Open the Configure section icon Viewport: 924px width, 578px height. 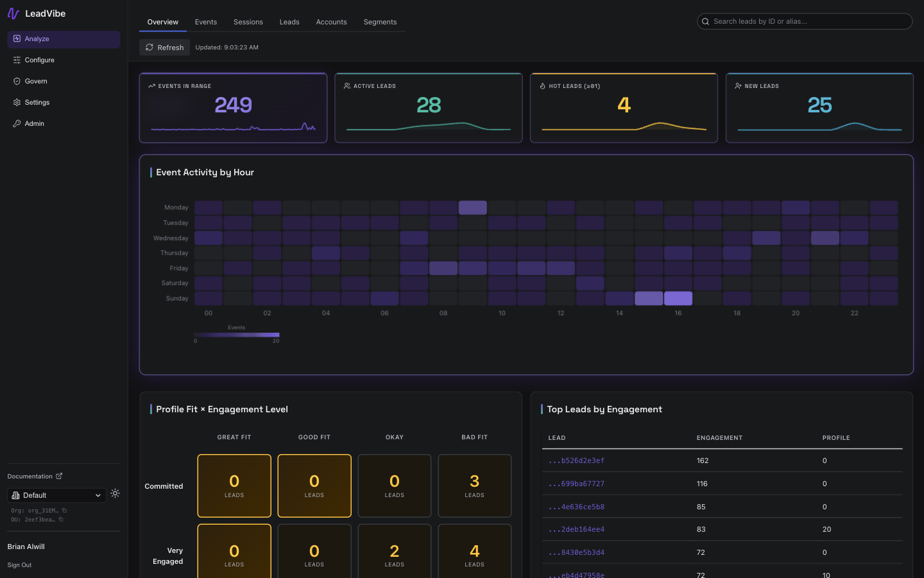point(15,60)
